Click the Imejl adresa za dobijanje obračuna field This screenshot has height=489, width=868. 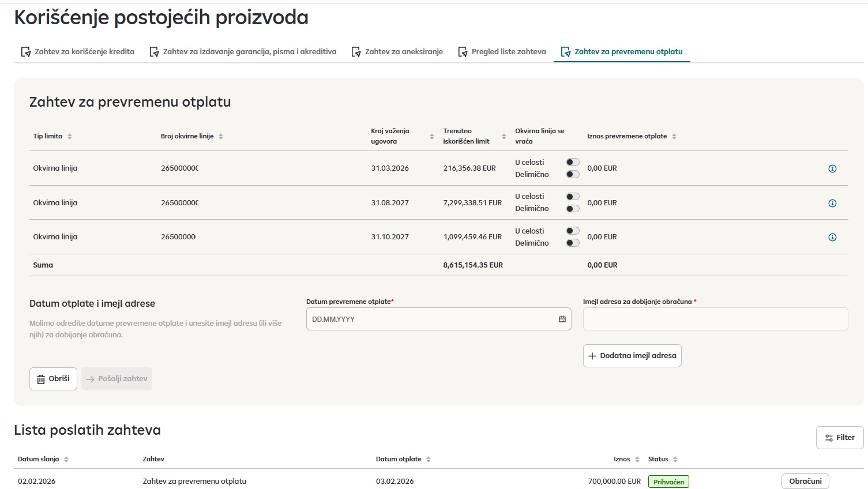[715, 319]
